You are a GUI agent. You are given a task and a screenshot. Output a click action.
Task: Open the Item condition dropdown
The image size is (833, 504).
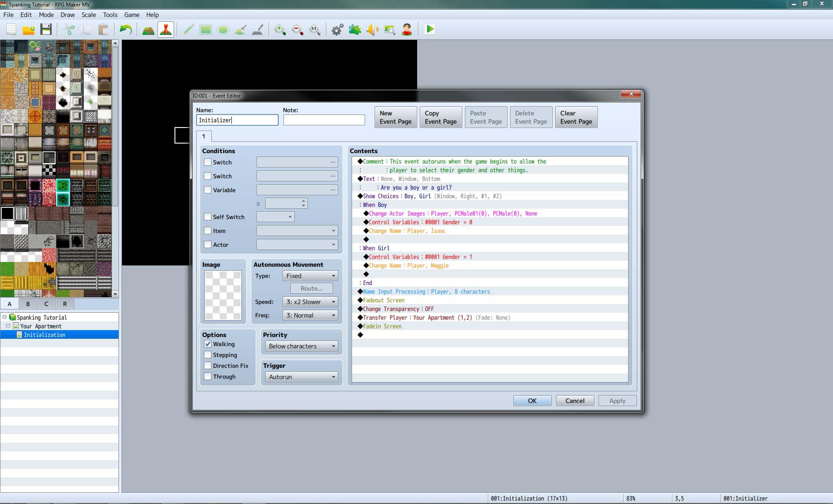coord(297,231)
